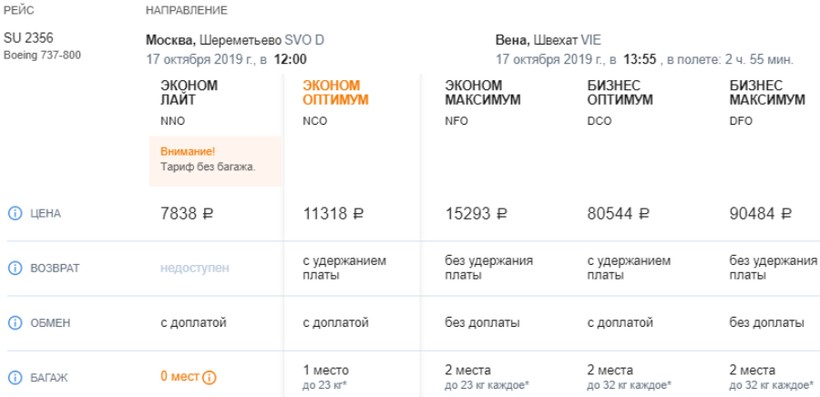
Task: Click orange info icon after 0 мест
Action: click(209, 378)
